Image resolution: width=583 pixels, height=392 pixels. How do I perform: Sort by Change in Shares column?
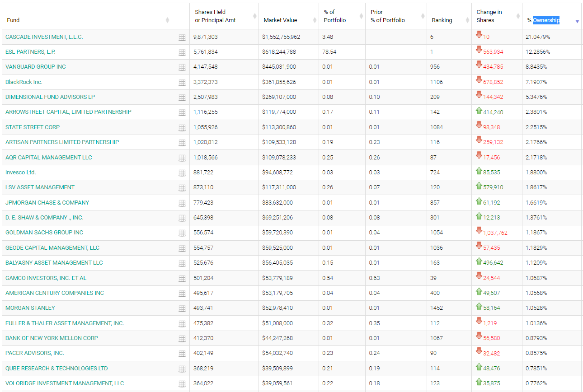(497, 16)
